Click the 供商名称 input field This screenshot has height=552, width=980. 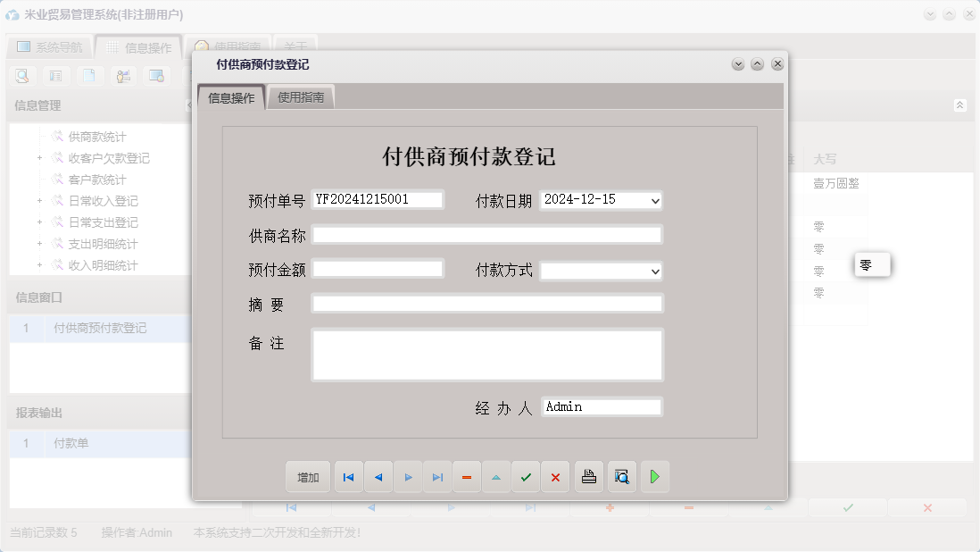click(x=486, y=234)
